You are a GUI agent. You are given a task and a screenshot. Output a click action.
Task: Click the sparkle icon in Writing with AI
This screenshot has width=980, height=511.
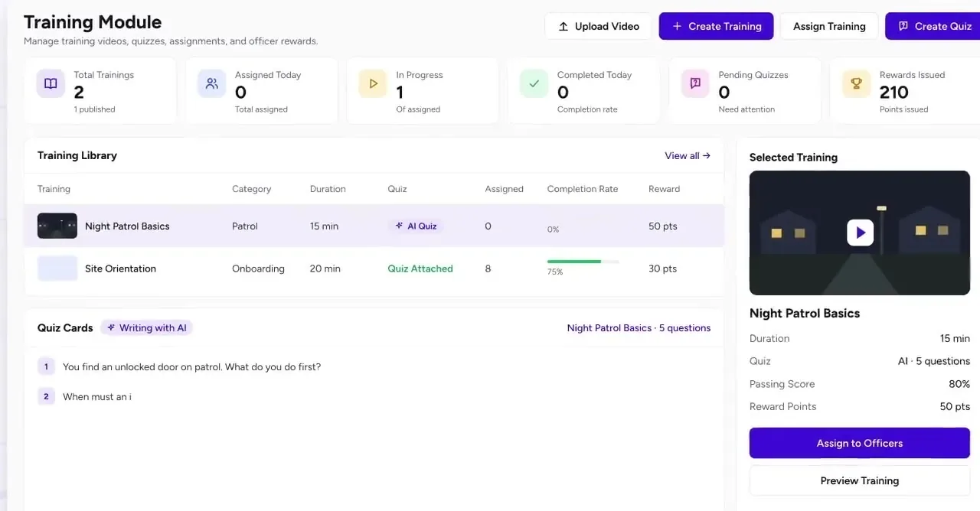111,327
